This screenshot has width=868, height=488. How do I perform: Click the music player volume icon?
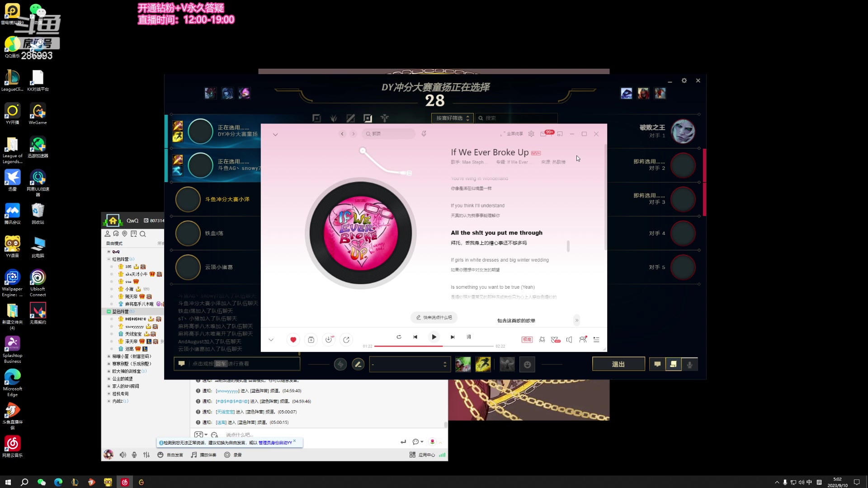point(569,340)
